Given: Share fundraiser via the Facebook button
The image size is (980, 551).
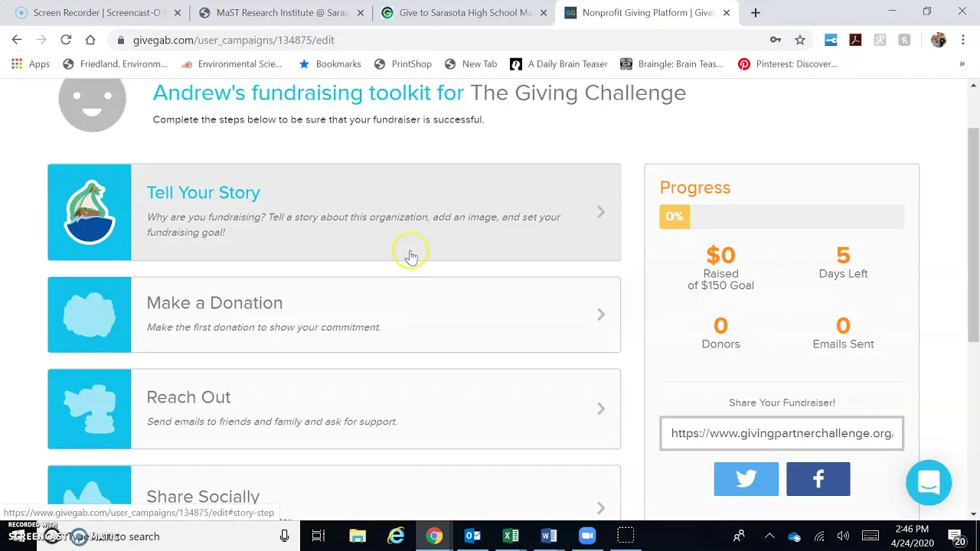Looking at the screenshot, I should [x=818, y=479].
